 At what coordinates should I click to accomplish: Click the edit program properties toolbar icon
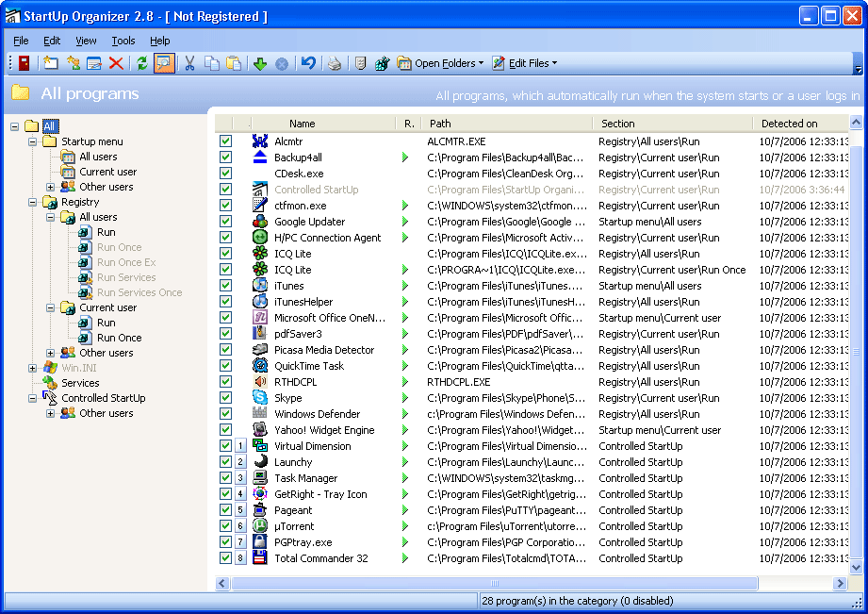point(94,63)
